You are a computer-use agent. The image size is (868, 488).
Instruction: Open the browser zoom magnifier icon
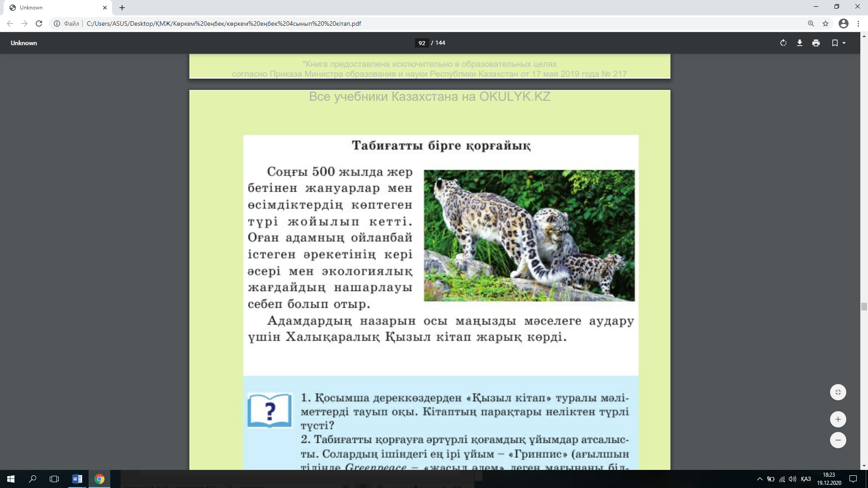(811, 23)
